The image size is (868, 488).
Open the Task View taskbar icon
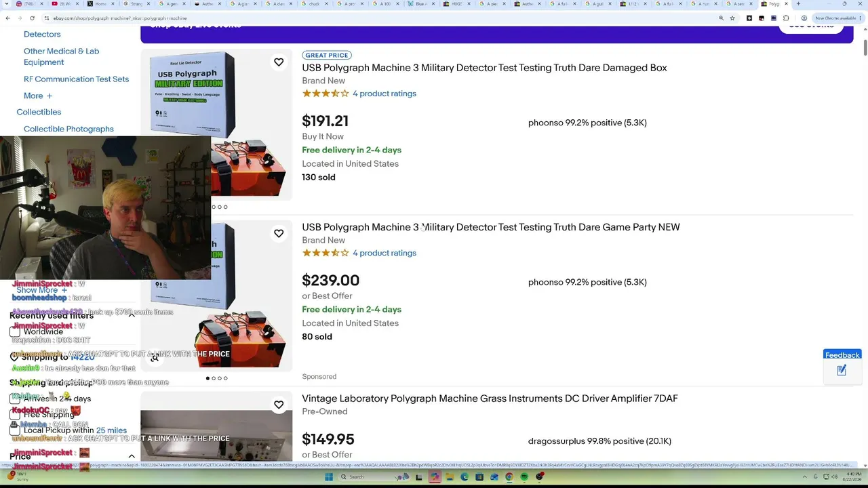pos(419,477)
